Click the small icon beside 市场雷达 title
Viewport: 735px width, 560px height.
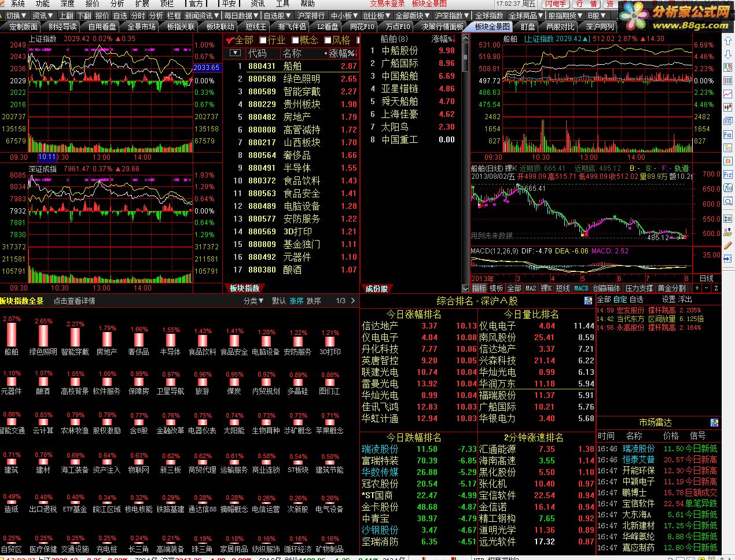click(714, 423)
